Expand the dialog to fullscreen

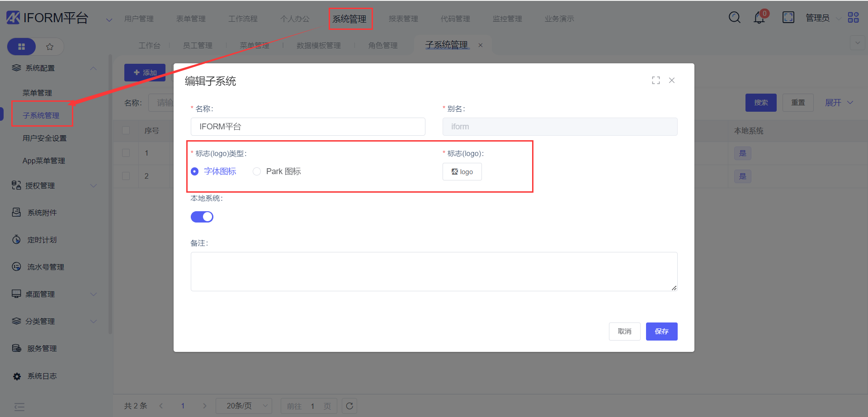click(x=656, y=81)
